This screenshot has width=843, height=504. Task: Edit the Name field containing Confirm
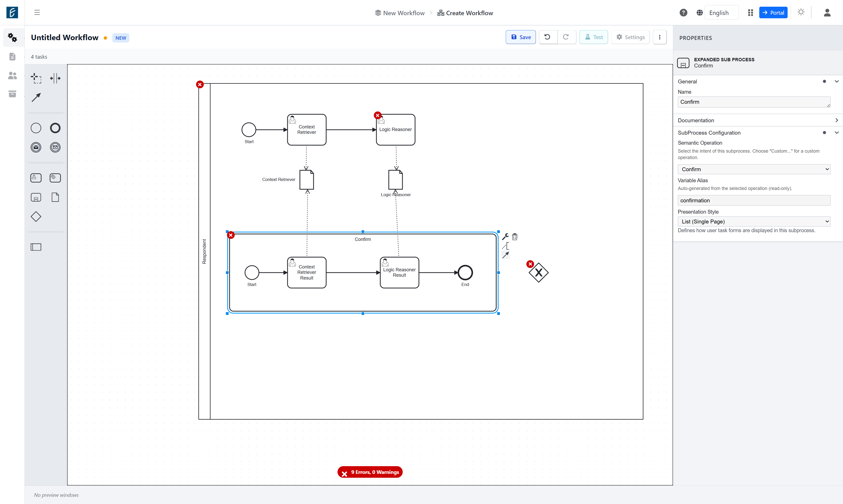click(754, 102)
